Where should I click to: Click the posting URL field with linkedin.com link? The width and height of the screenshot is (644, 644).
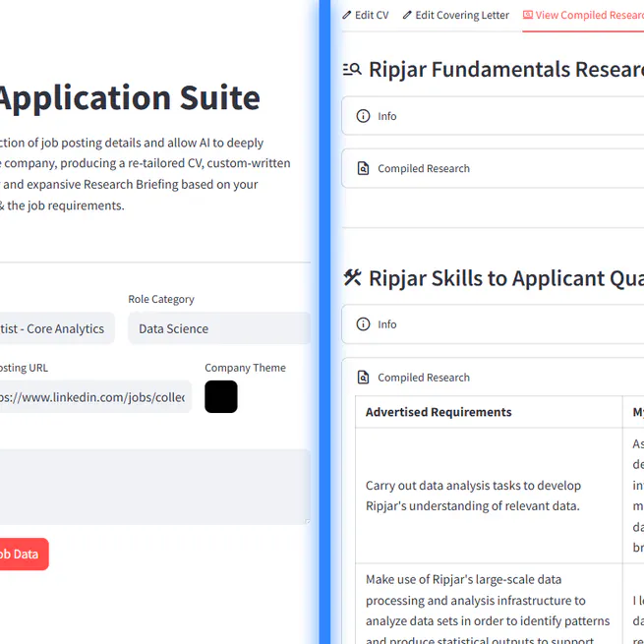coord(95,397)
